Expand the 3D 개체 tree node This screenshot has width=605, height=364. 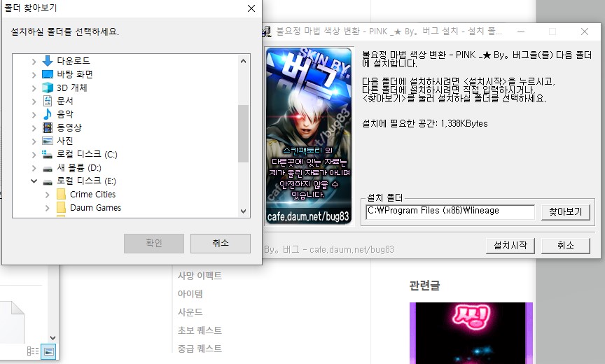pyautogui.click(x=34, y=88)
